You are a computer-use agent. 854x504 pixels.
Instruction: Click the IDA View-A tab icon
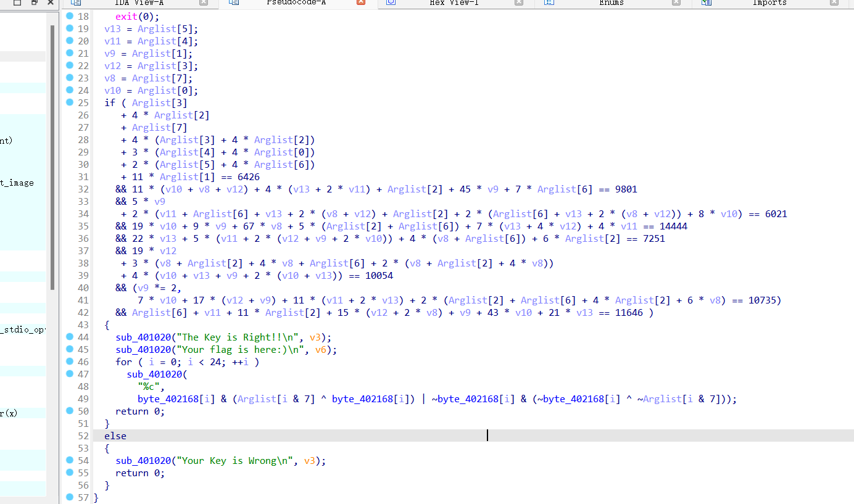76,2
